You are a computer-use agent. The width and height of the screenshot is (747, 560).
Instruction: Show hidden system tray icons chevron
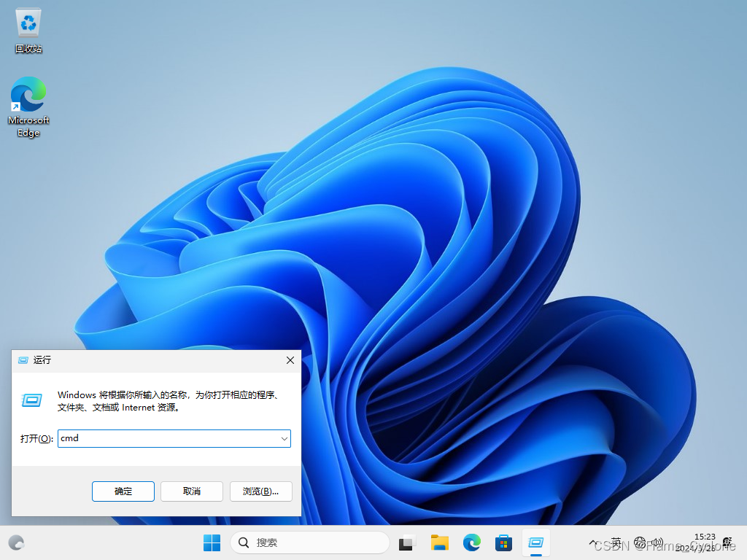[x=592, y=542]
